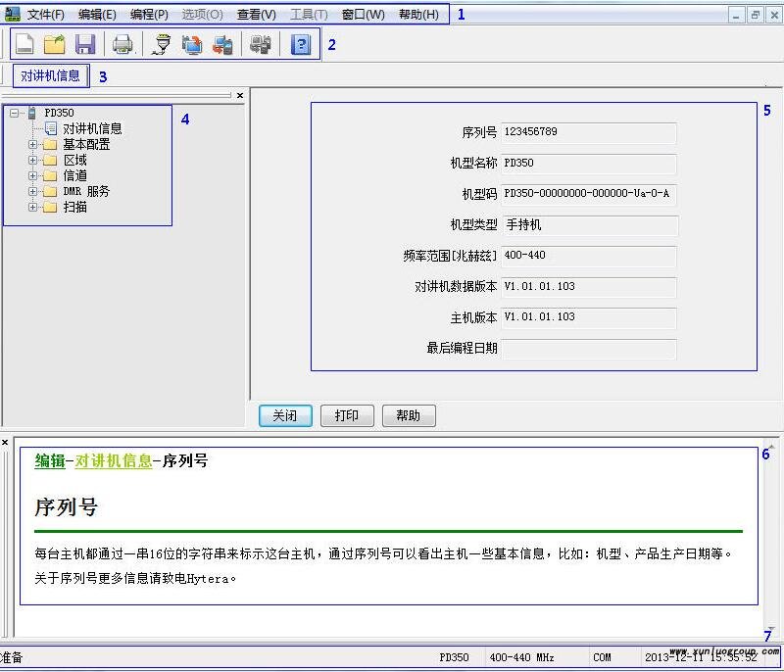Viewport: 784px width, 672px height.
Task: Click the printer toolbar icon
Action: 122,44
